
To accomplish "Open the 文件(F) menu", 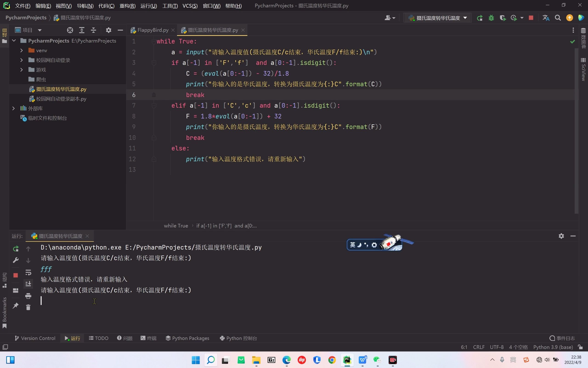I will [x=23, y=6].
